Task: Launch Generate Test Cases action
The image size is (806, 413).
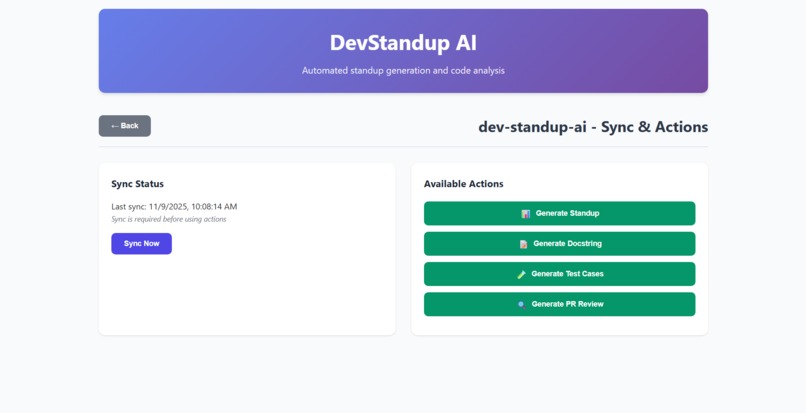Action: (x=559, y=274)
